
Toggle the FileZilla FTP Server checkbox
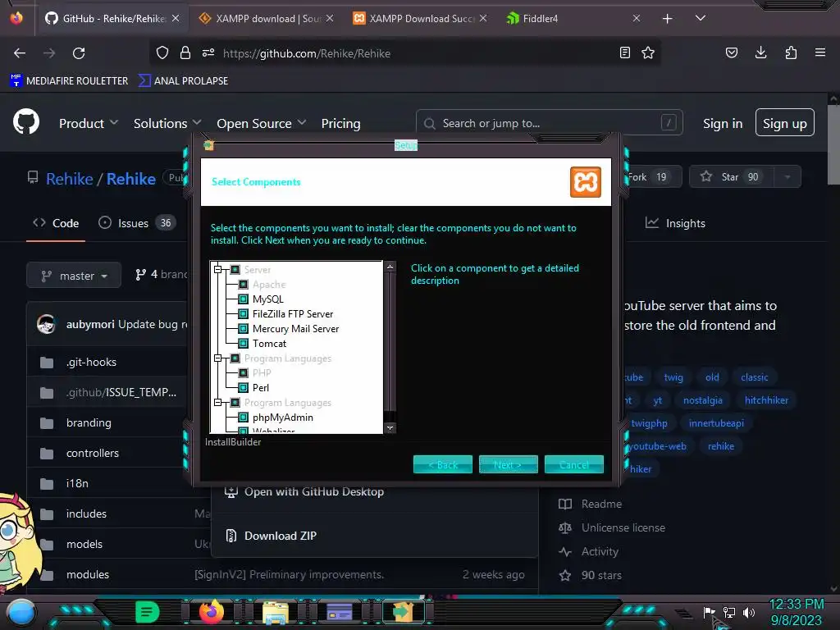243,314
